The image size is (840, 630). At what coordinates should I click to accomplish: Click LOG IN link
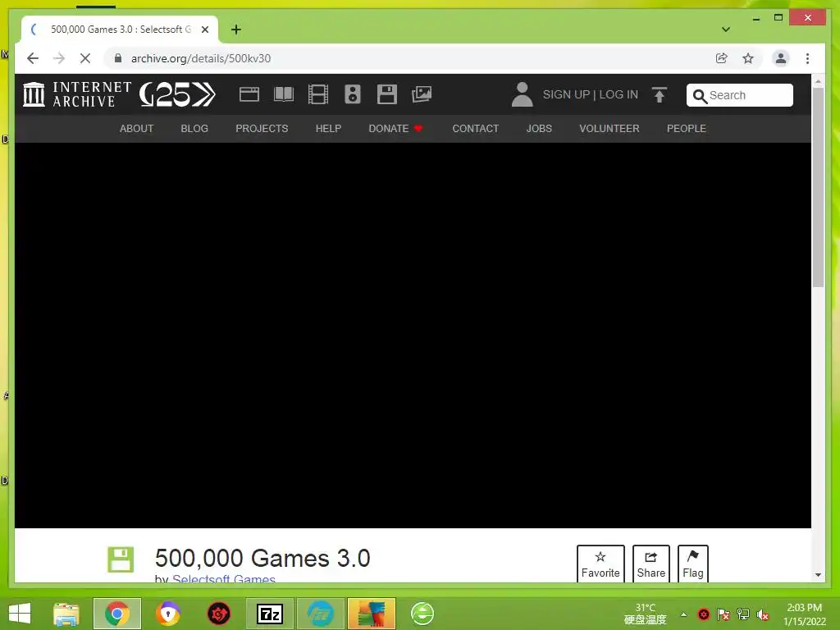(x=619, y=94)
